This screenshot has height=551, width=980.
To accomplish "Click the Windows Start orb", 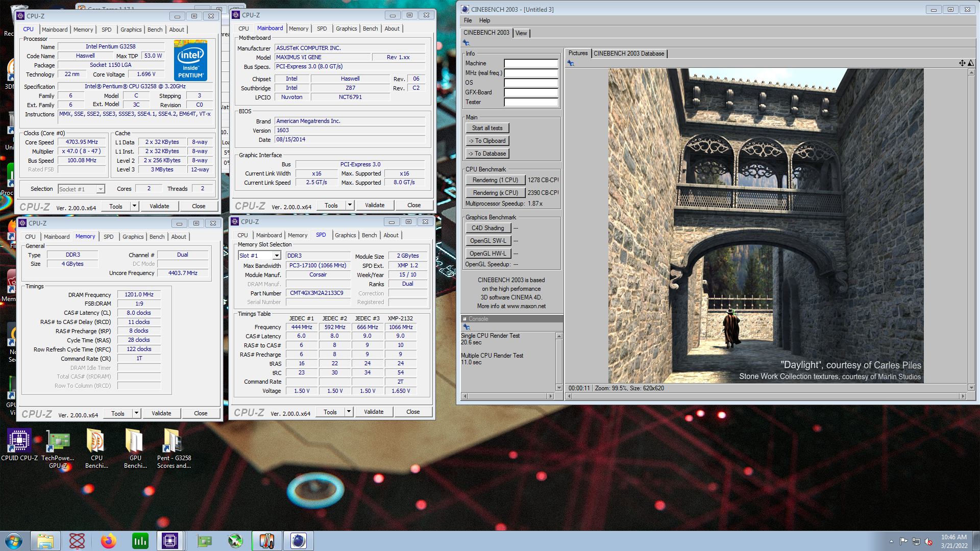I will [x=14, y=541].
